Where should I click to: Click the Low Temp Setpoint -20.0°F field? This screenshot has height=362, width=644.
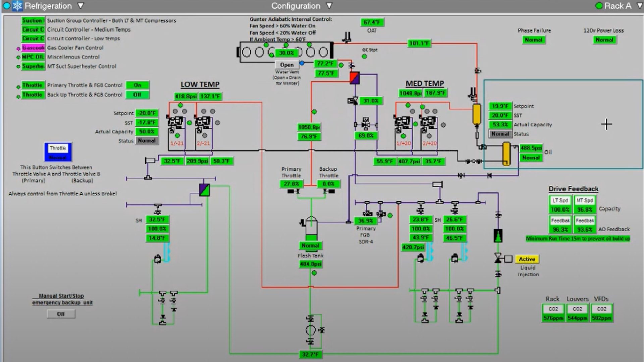(147, 113)
